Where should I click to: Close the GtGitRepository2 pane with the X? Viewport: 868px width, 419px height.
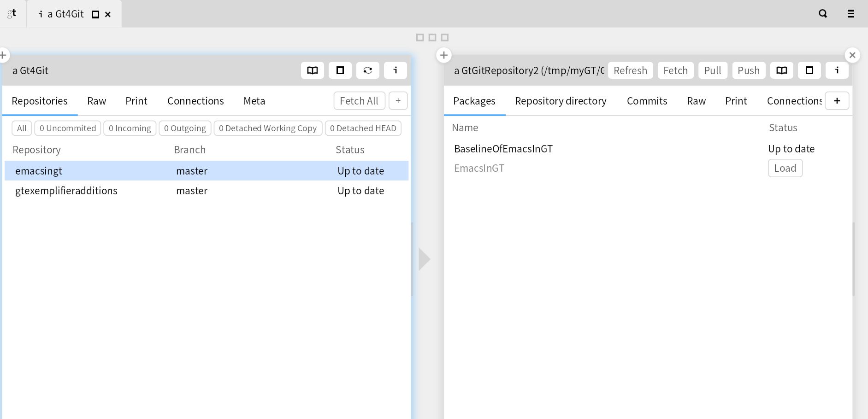tap(852, 55)
